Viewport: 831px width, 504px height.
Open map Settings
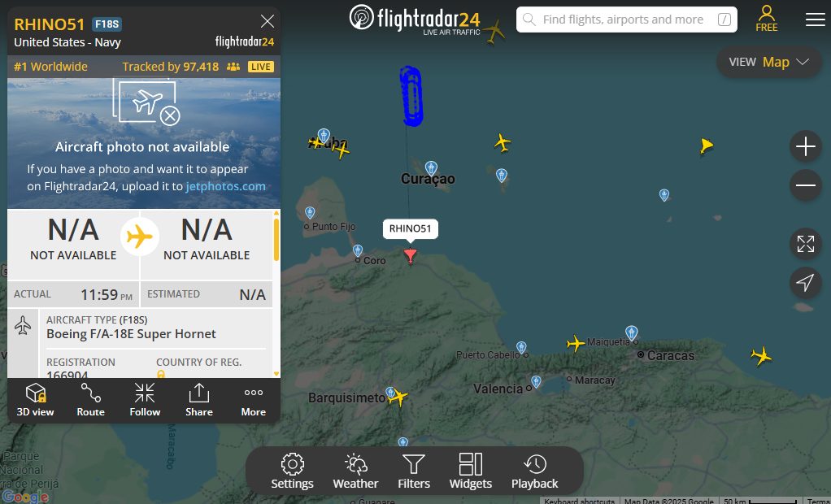(x=292, y=471)
